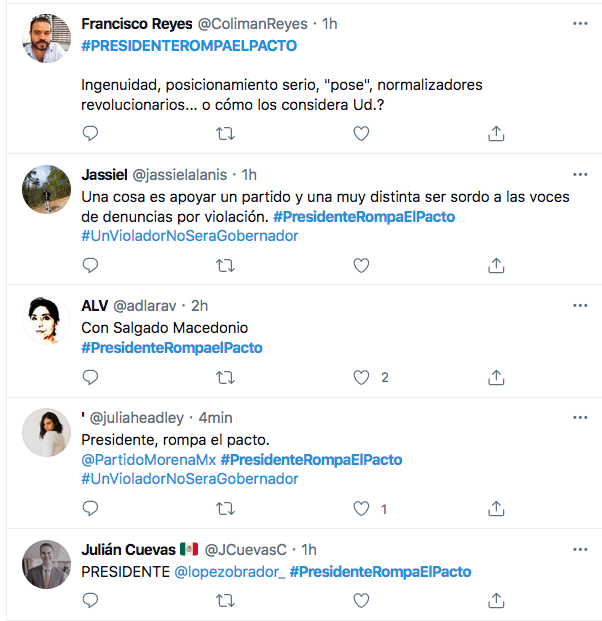Share Jassiel's tweet

coord(496,265)
